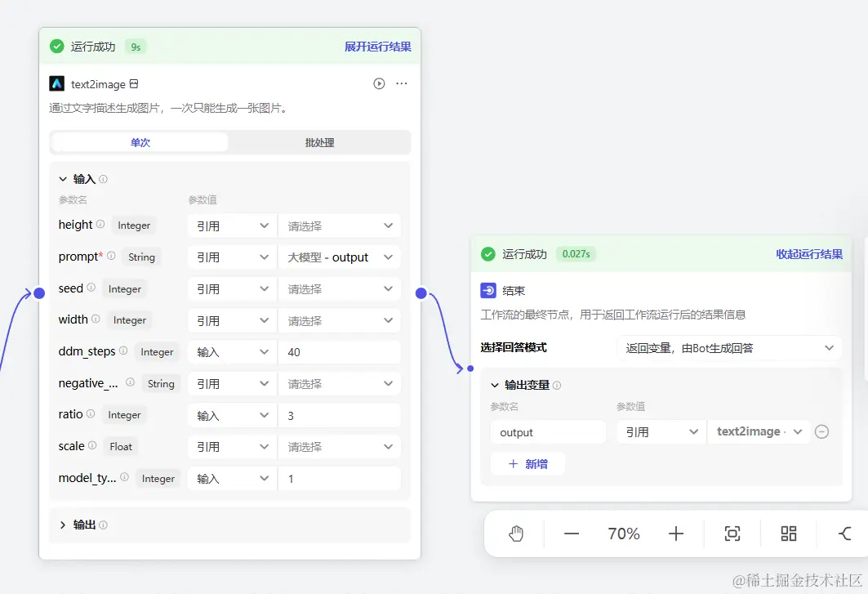The image size is (868, 594).
Task: Click the info icon beside 输出 header
Action: coord(103,525)
